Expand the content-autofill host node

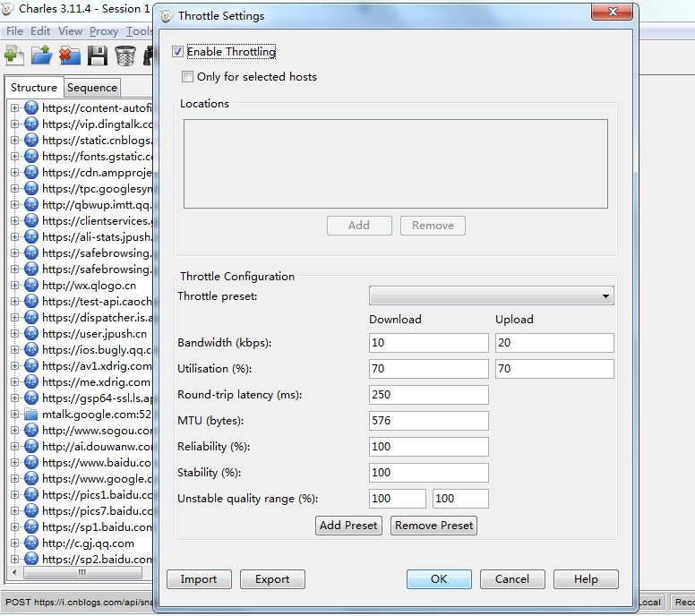[x=14, y=107]
